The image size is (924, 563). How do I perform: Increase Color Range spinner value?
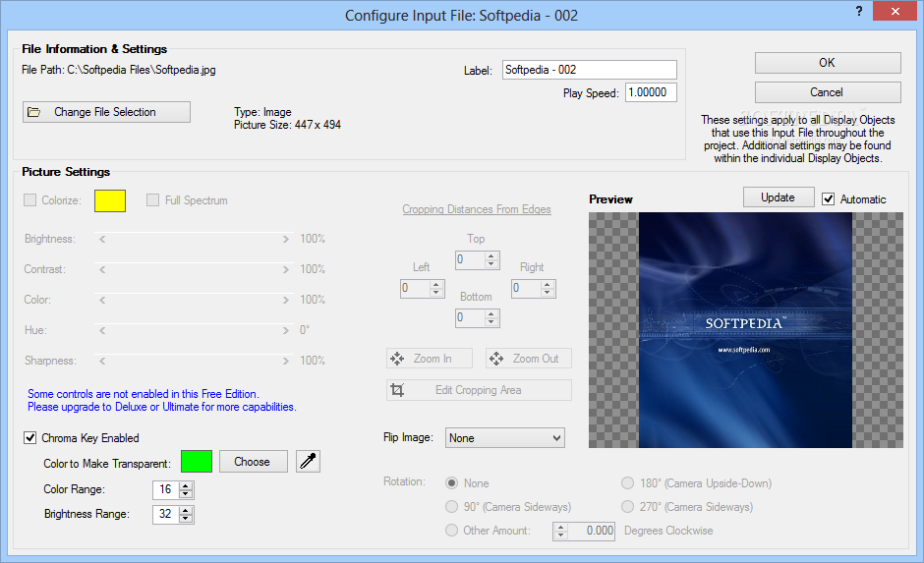(x=186, y=485)
